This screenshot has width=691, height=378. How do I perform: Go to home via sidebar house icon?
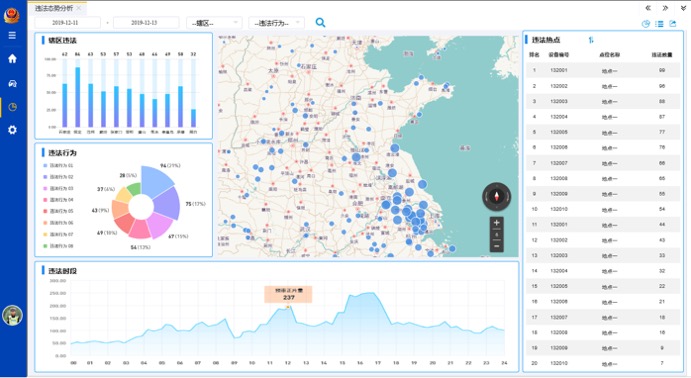tap(12, 59)
